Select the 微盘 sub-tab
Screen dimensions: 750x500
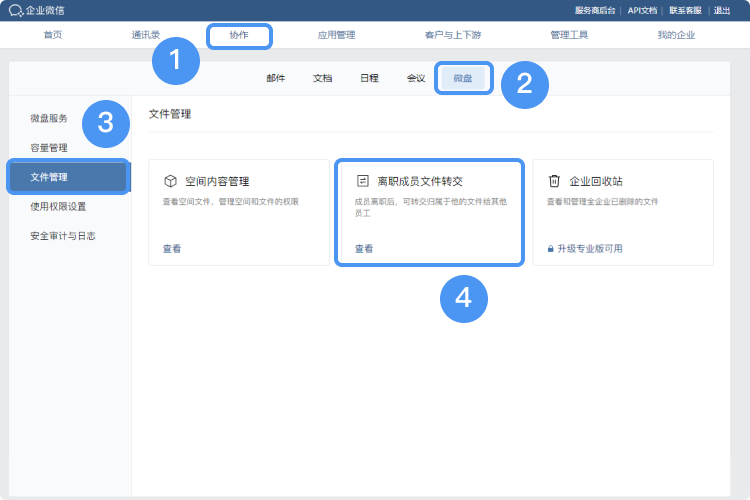463,78
